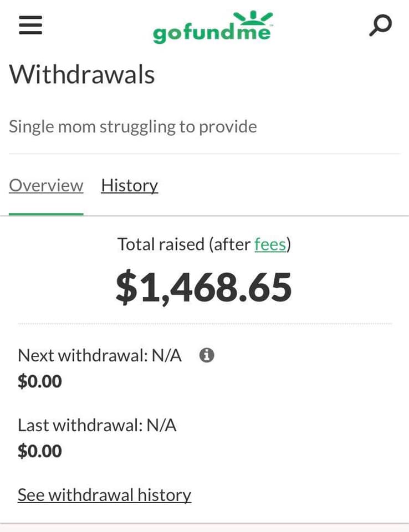This screenshot has height=532, width=409.
Task: Click the Total raised (after label text
Action: (x=184, y=244)
